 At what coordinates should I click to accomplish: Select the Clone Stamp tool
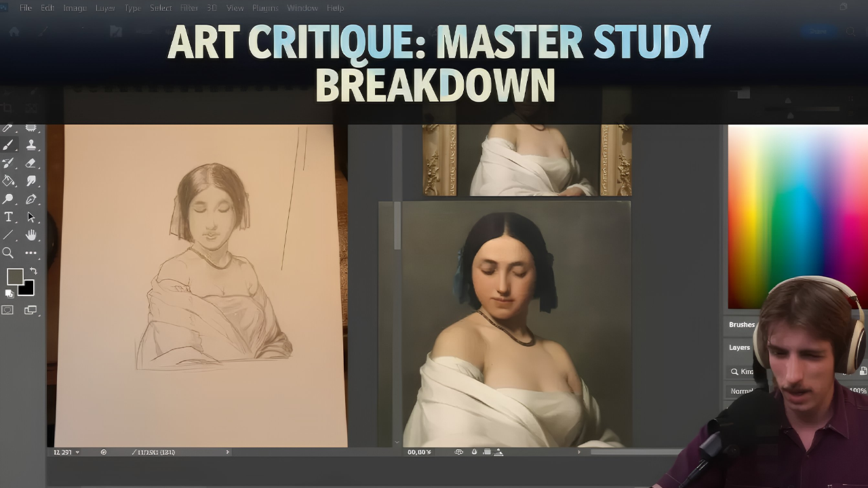tap(30, 144)
